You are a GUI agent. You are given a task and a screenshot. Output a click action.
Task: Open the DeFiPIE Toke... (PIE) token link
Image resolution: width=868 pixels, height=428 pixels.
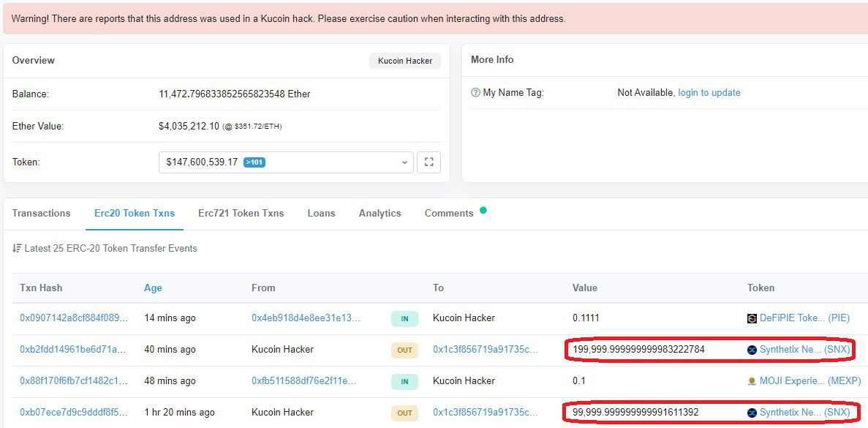[x=804, y=318]
